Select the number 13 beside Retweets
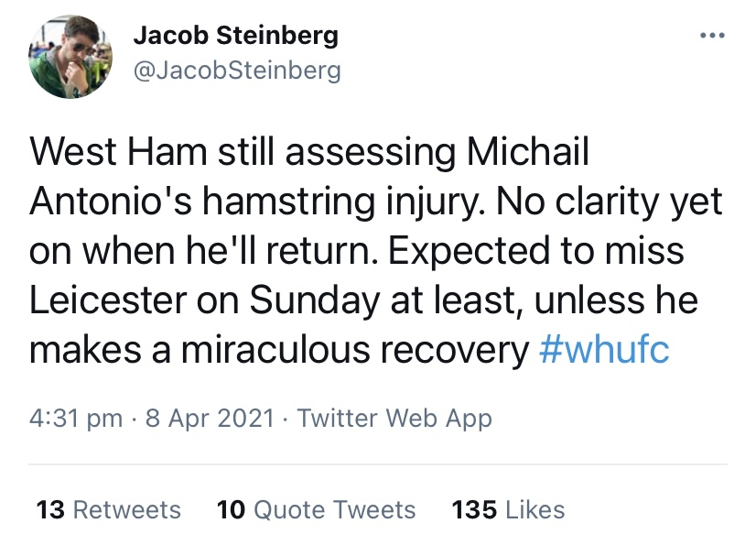 coord(50,510)
